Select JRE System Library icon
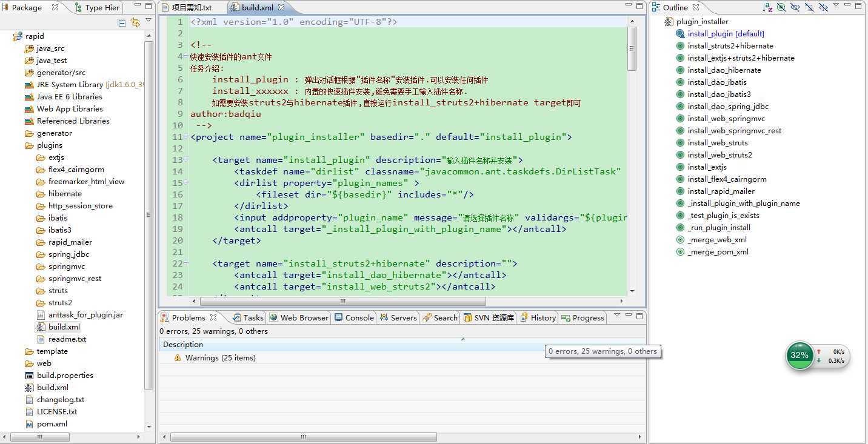This screenshot has height=444, width=868. click(x=29, y=85)
